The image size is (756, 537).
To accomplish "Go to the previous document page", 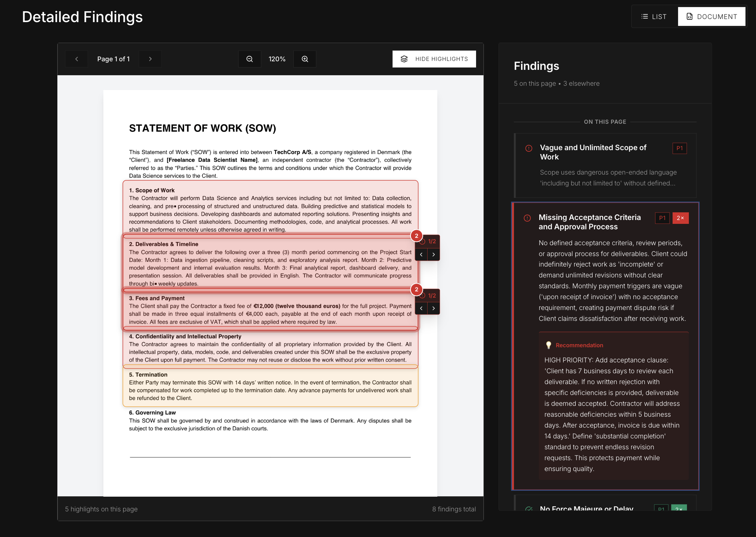I will 77,59.
